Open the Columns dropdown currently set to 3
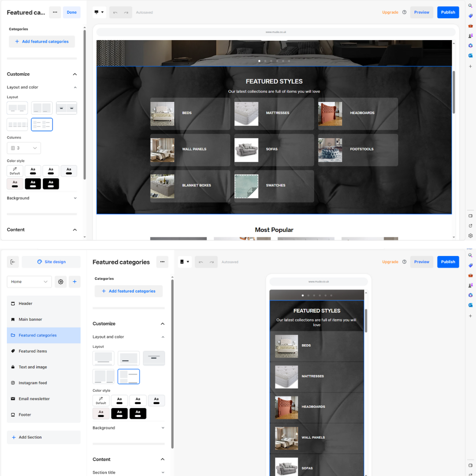The width and height of the screenshot is (476, 476). [x=24, y=148]
